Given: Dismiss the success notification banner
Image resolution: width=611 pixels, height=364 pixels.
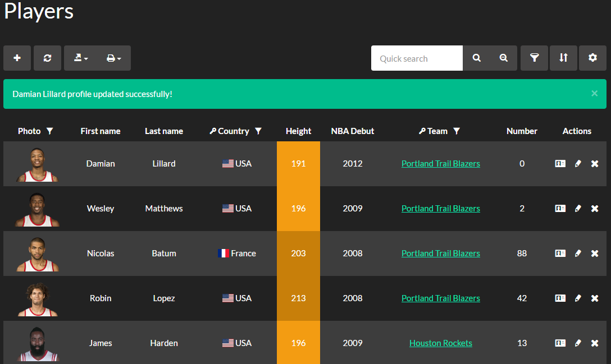Looking at the screenshot, I should click(594, 94).
